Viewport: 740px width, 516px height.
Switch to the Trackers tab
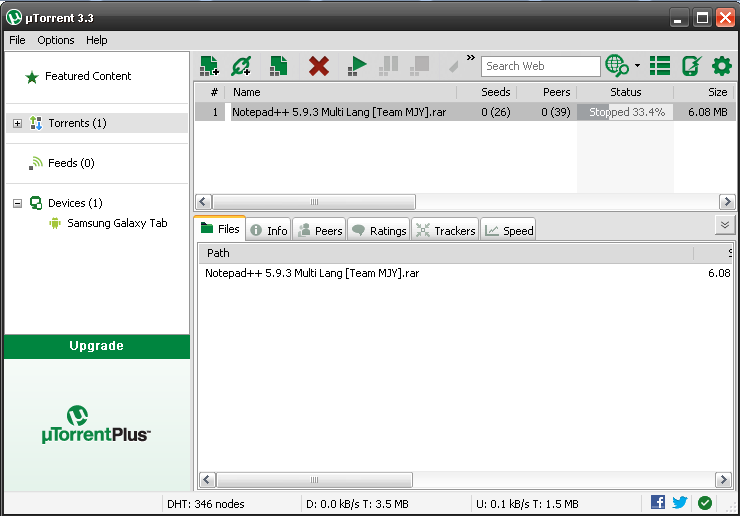click(x=446, y=230)
